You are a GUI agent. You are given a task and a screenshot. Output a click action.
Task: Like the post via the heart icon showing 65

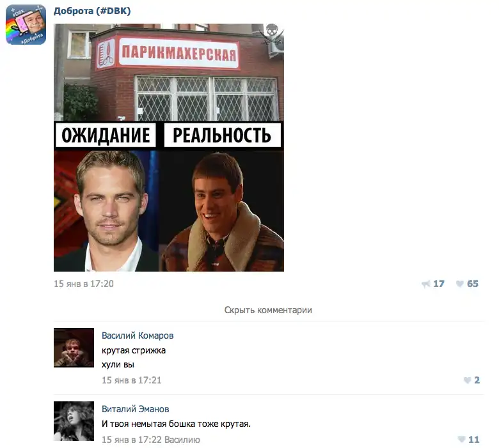click(459, 284)
